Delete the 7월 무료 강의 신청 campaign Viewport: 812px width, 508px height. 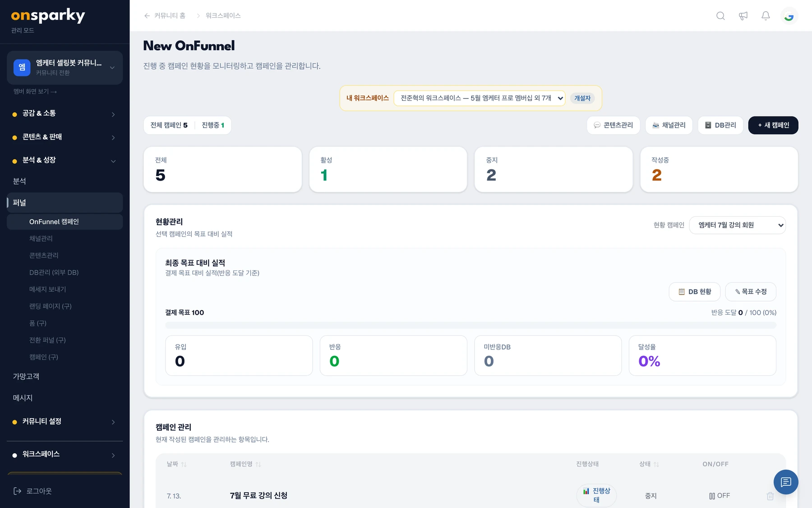[x=770, y=496]
